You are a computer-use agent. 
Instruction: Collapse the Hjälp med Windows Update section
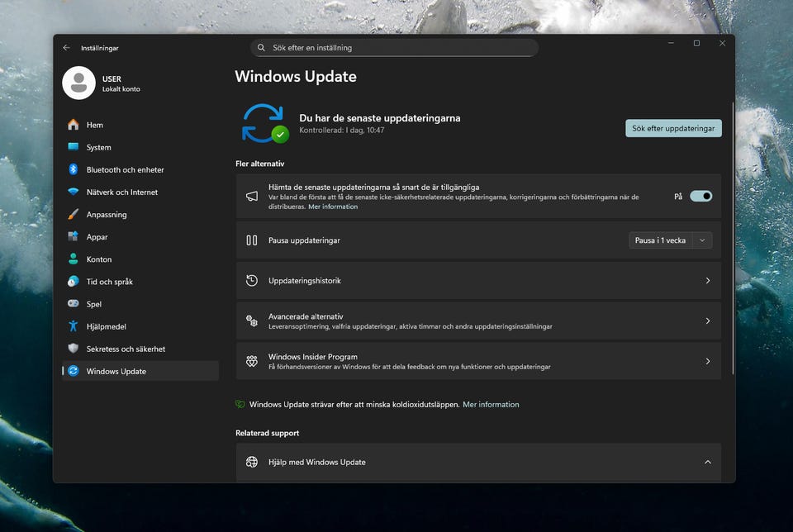tap(707, 462)
